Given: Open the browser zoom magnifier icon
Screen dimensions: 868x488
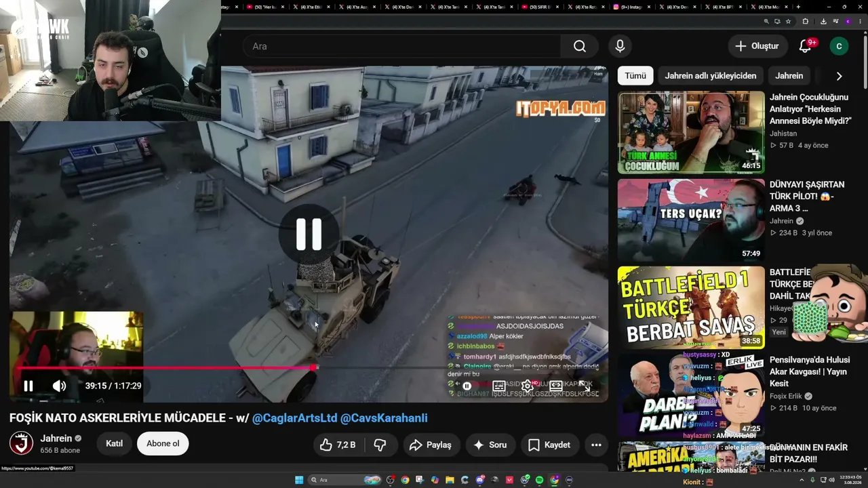Looking at the screenshot, I should pyautogui.click(x=766, y=21).
